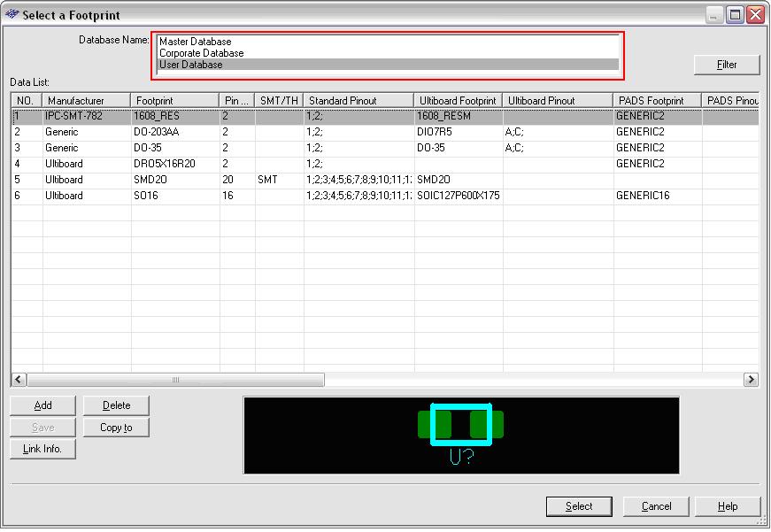Click the Footprint column header
Viewport: 771px width, 532px height.
175,100
